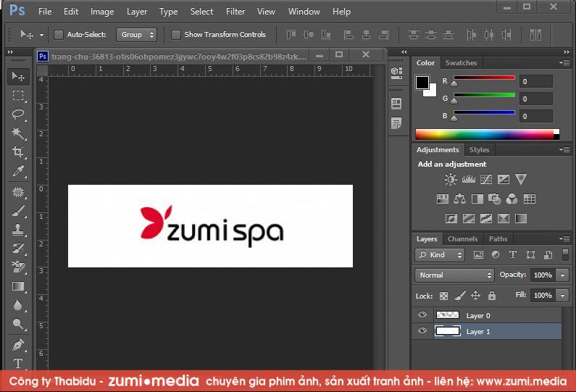Click the lock all padlock icon
This screenshot has width=576, height=392.
coord(492,296)
